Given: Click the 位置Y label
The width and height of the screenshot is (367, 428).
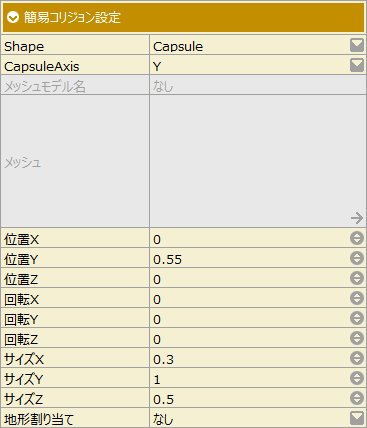Looking at the screenshot, I should pyautogui.click(x=21, y=259).
